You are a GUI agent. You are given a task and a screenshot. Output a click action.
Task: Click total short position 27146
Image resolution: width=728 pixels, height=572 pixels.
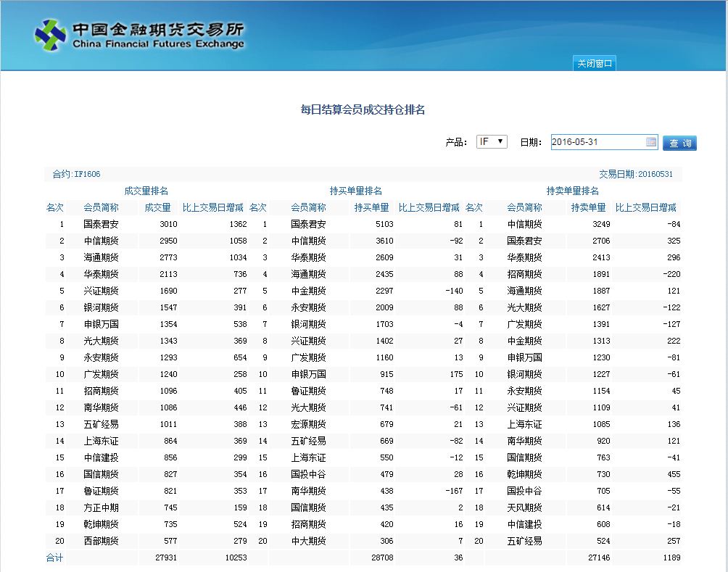tap(600, 558)
